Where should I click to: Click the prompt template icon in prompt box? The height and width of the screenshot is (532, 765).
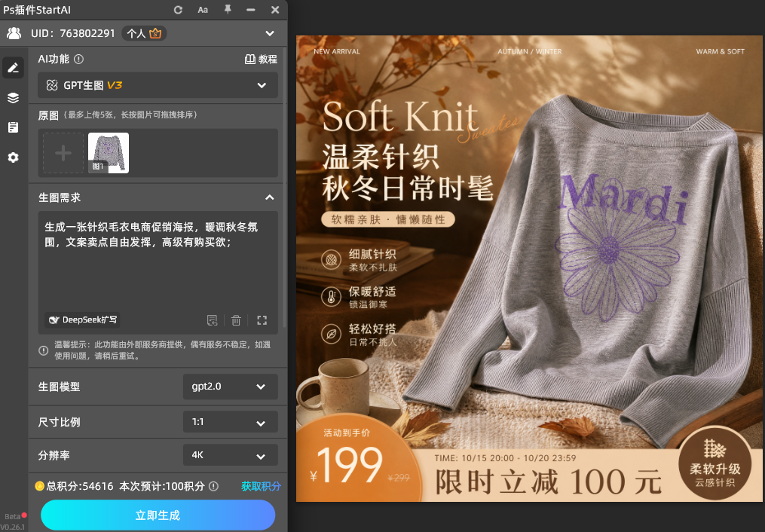pyautogui.click(x=213, y=320)
